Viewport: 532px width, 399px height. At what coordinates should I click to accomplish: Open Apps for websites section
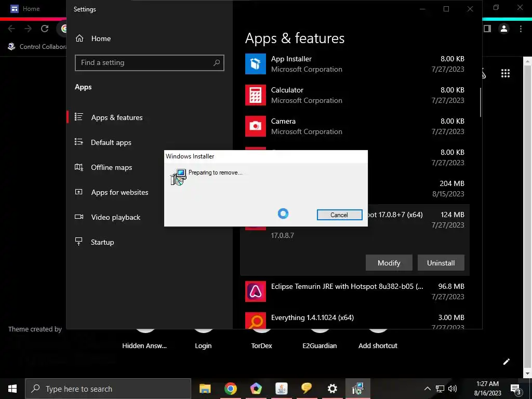click(119, 192)
